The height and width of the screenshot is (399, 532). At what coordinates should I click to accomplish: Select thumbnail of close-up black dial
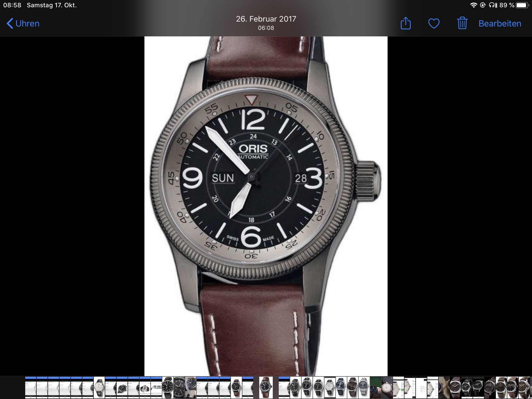pyautogui.click(x=179, y=388)
